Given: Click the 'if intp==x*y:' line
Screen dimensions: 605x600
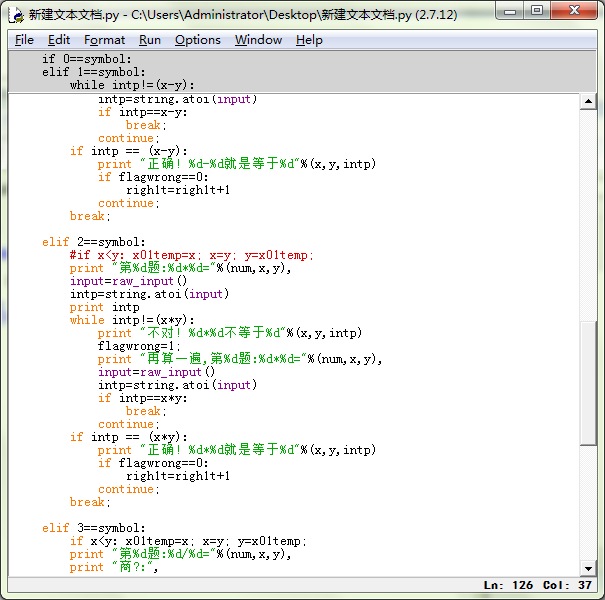Looking at the screenshot, I should point(143,398).
